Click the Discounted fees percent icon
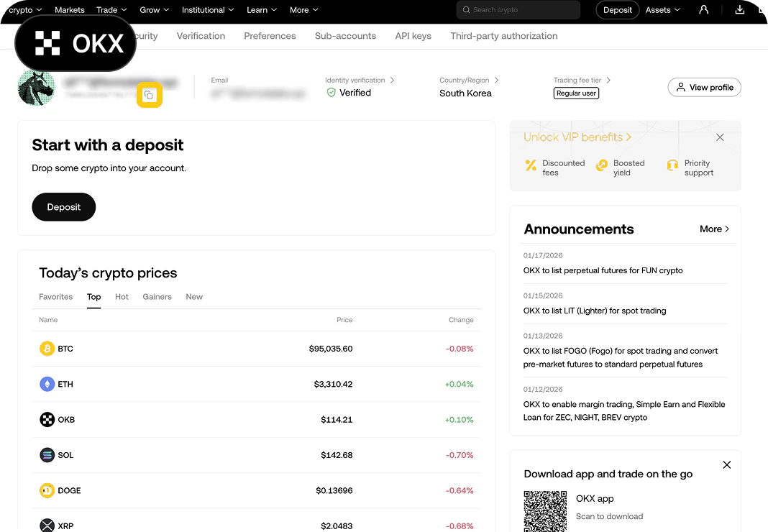The height and width of the screenshot is (532, 768). pos(531,165)
